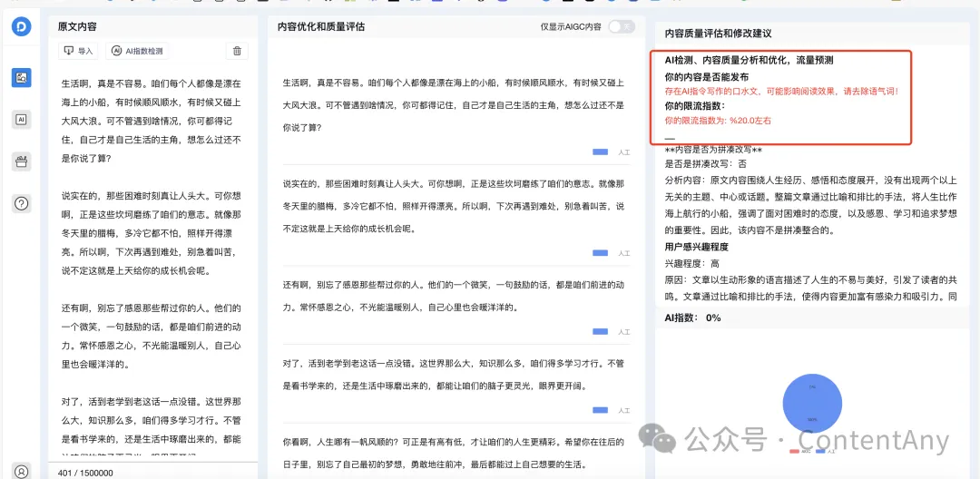Click the AI指数: 0% label
Viewport: 980px width, 479px height.
[692, 318]
